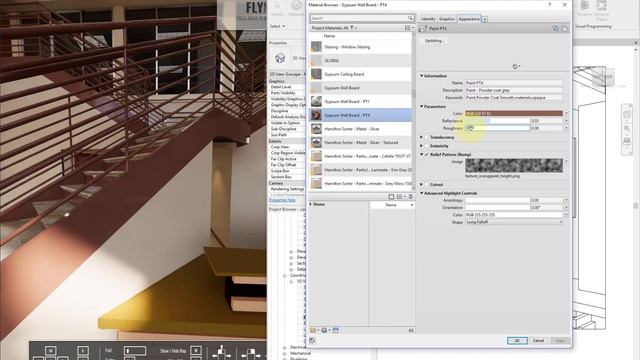Click the Show / Hide Map key icon
The height and width of the screenshot is (360, 640).
(x=196, y=351)
